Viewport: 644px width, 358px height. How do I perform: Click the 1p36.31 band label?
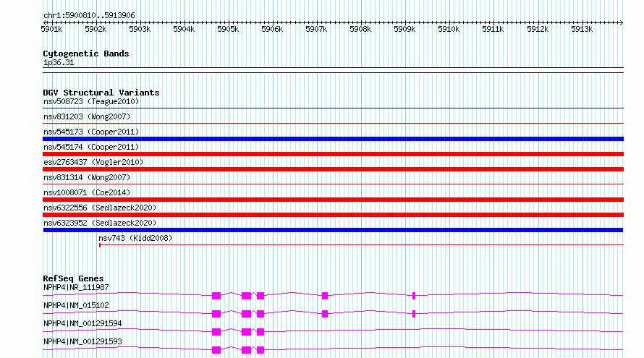click(x=59, y=62)
